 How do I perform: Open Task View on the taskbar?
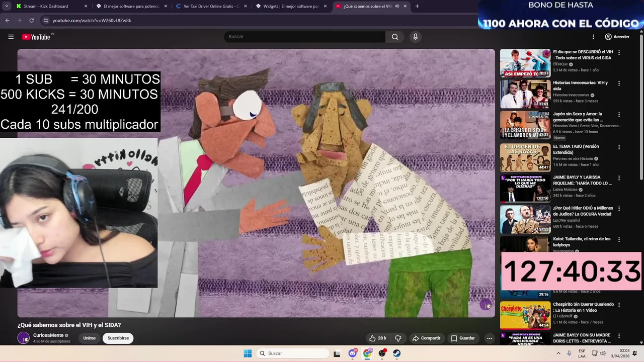337,353
